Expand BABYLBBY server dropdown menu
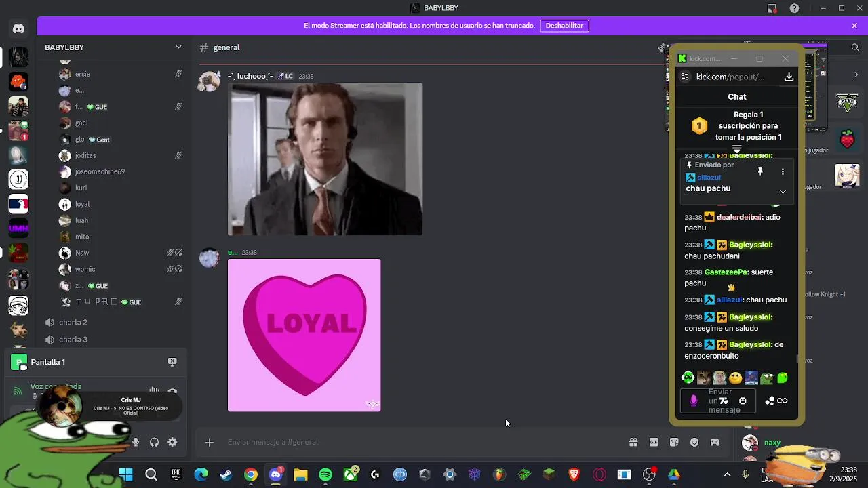 178,47
